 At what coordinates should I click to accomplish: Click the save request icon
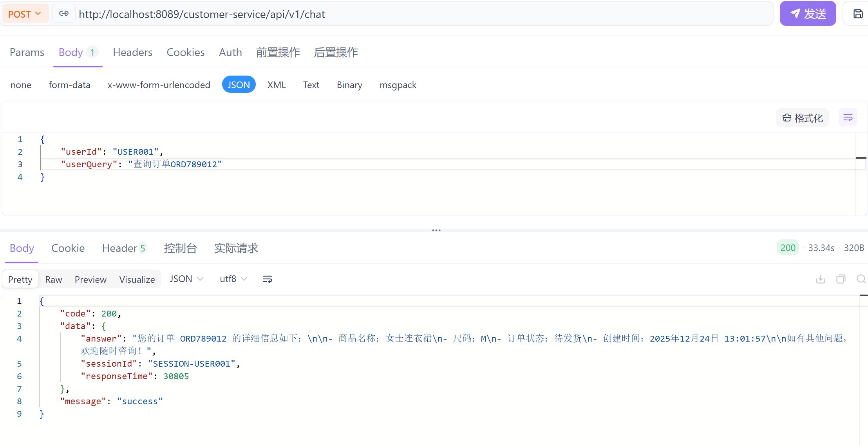point(858,14)
